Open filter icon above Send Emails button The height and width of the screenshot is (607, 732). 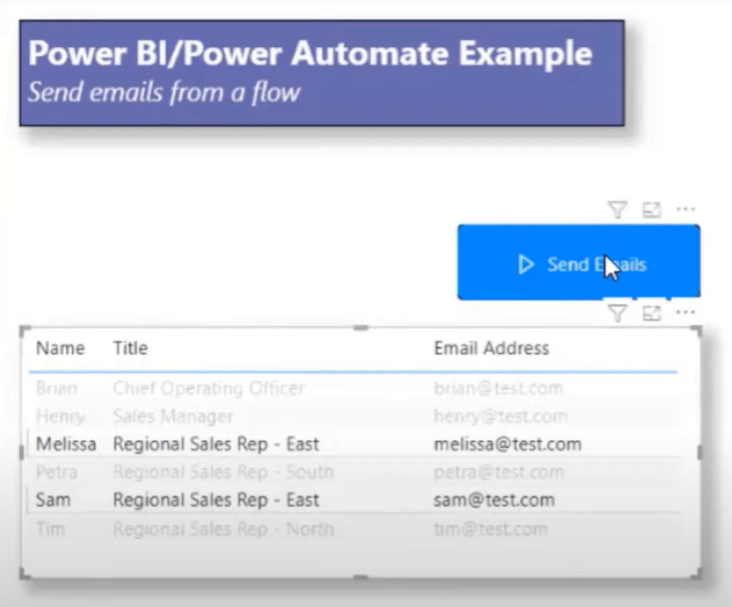point(617,210)
